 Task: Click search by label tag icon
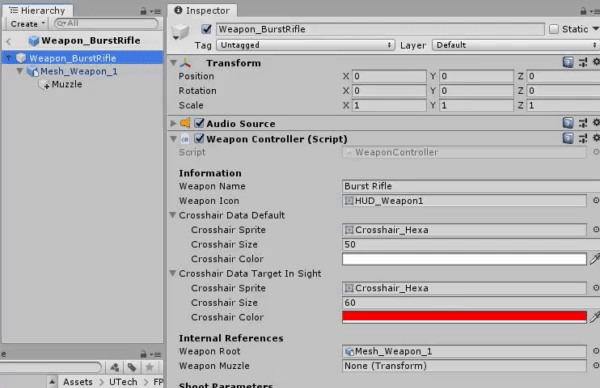click(132, 367)
